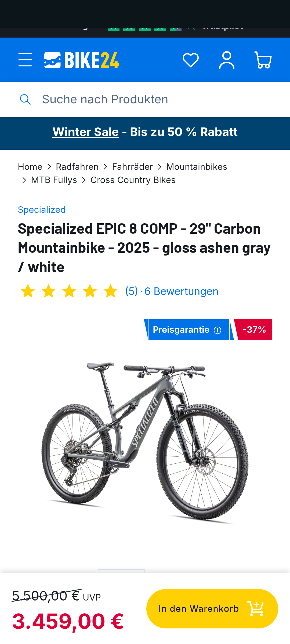Go to the Home breadcrumb

[30, 167]
